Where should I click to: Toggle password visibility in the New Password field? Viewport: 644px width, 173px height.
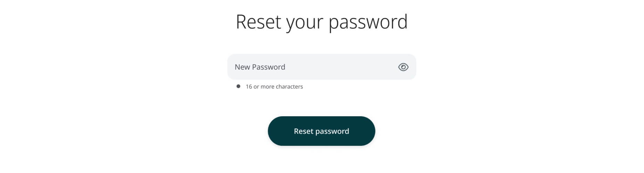pos(403,67)
